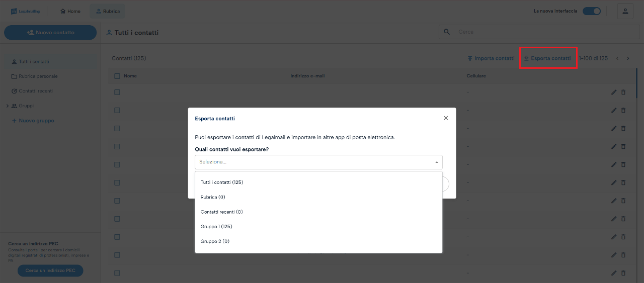Open the Home tab
The image size is (644, 283).
tap(70, 11)
